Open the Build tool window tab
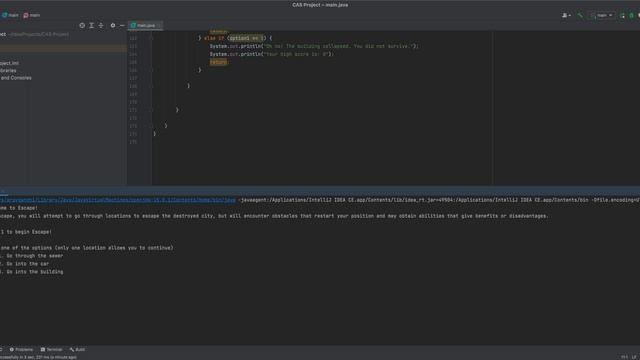640x360 pixels. click(x=77, y=349)
